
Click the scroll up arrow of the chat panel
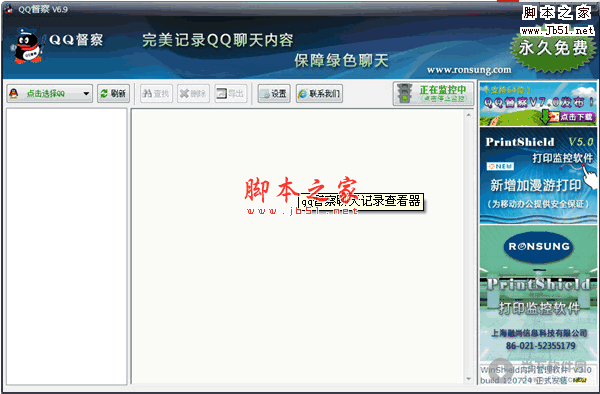pyautogui.click(x=469, y=114)
